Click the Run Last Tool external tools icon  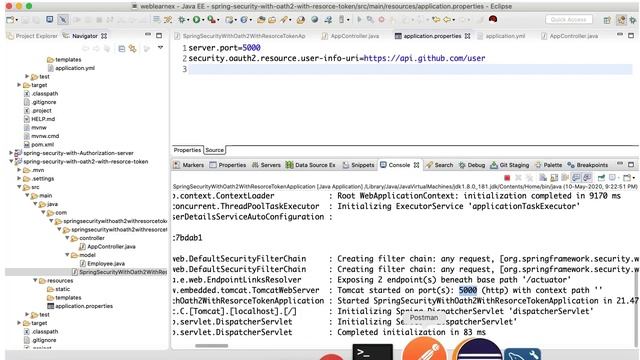click(x=211, y=20)
